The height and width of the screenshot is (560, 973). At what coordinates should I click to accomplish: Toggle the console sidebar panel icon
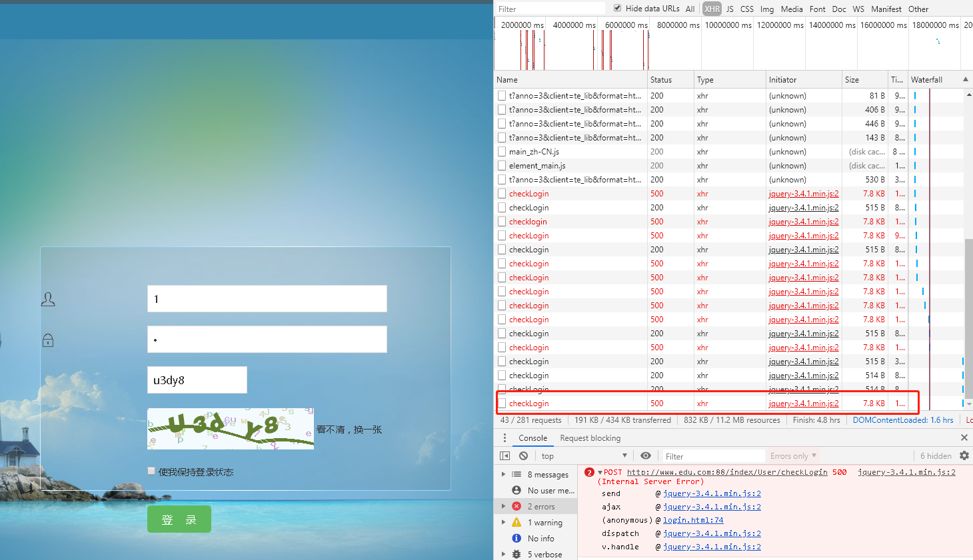(x=504, y=456)
